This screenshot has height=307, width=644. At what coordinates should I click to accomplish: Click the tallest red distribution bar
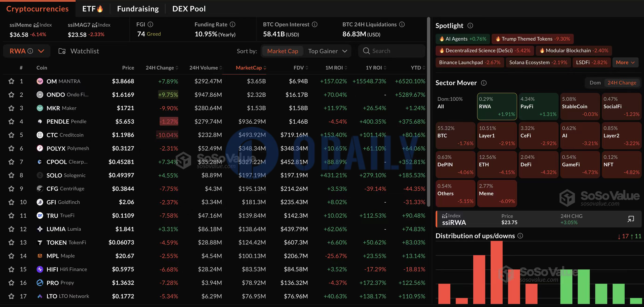[497, 272]
